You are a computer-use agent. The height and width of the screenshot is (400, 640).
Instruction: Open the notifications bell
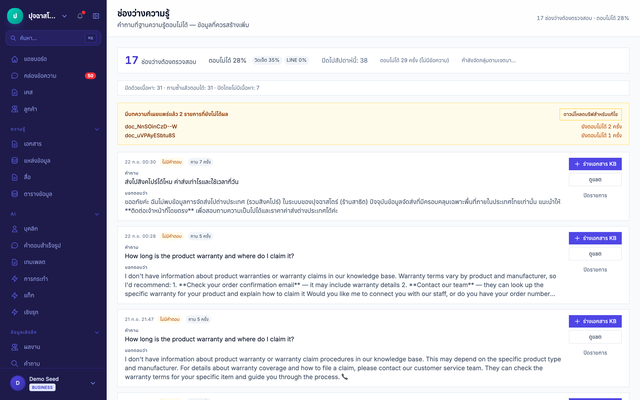[80, 16]
